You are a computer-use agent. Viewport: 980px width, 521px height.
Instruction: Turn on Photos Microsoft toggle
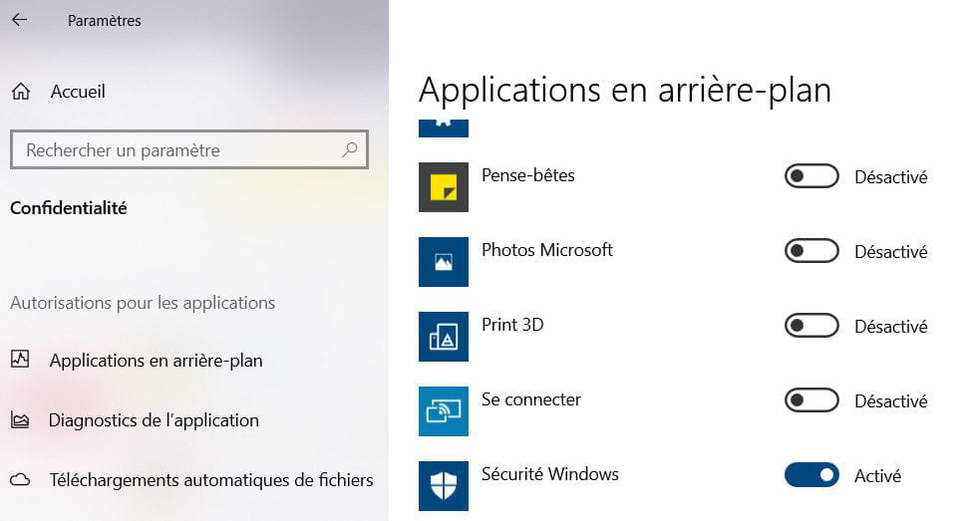tap(812, 251)
